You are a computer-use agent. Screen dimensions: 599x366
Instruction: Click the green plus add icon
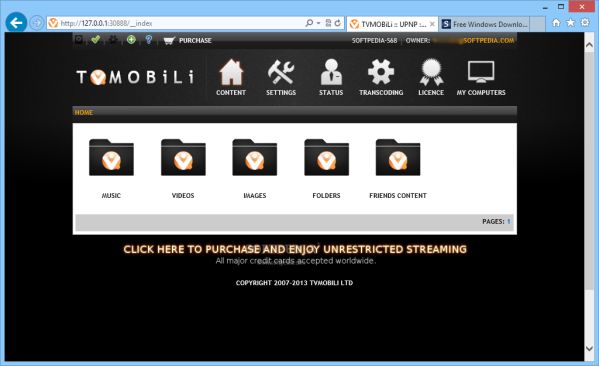(x=131, y=39)
